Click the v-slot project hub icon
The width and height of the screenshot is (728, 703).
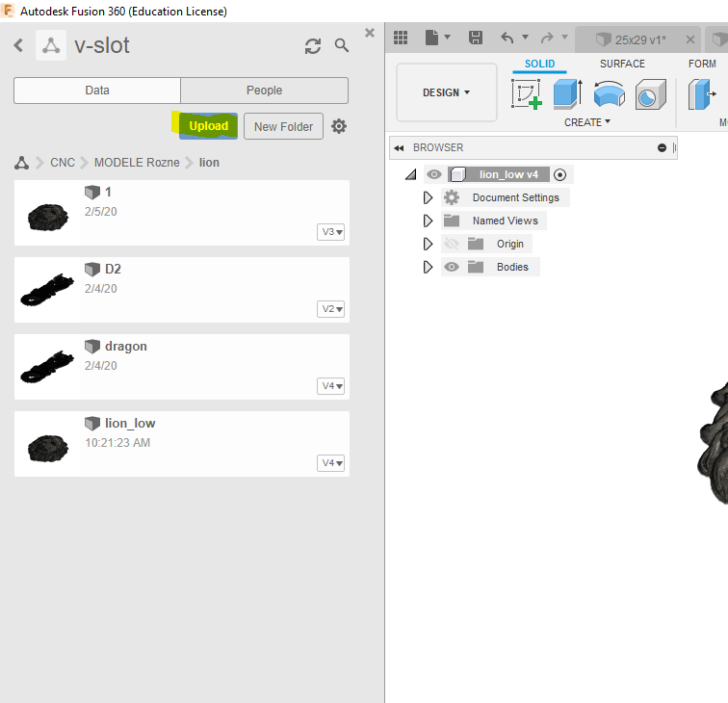click(x=51, y=45)
